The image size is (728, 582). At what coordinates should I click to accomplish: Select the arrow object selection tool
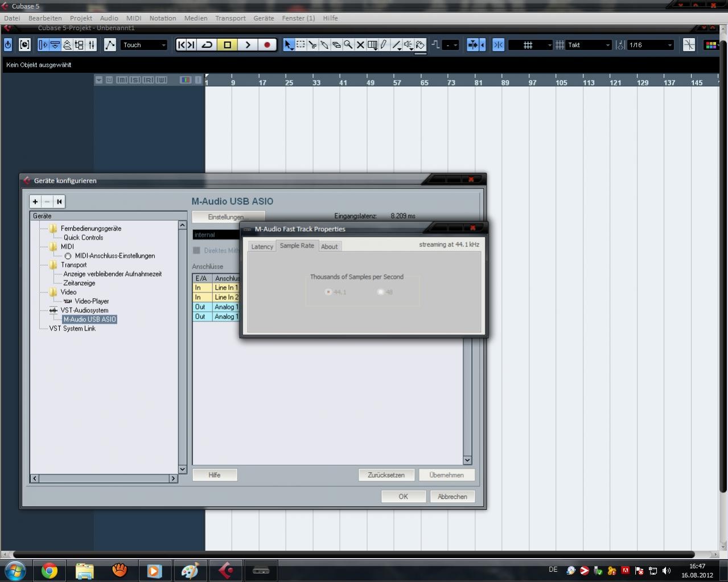tap(289, 45)
